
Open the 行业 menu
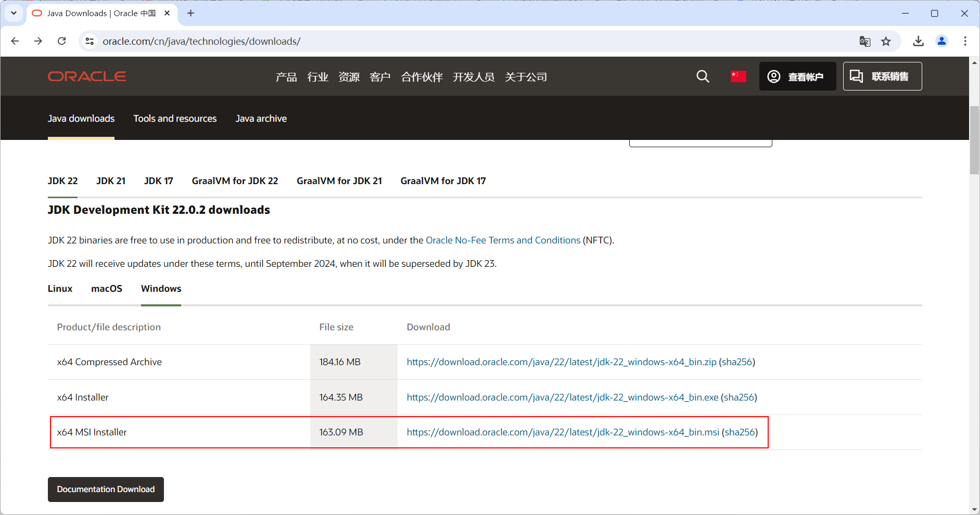click(317, 77)
